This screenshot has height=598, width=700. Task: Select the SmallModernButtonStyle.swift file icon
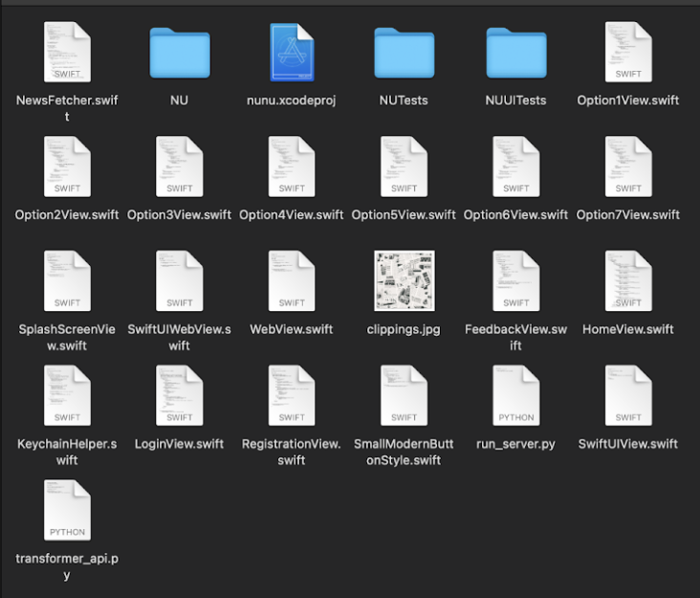tap(404, 396)
